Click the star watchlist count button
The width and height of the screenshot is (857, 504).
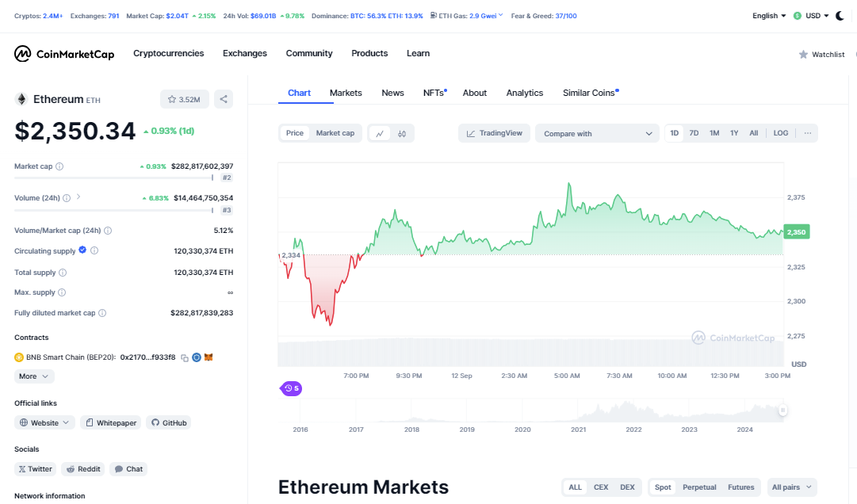click(185, 99)
